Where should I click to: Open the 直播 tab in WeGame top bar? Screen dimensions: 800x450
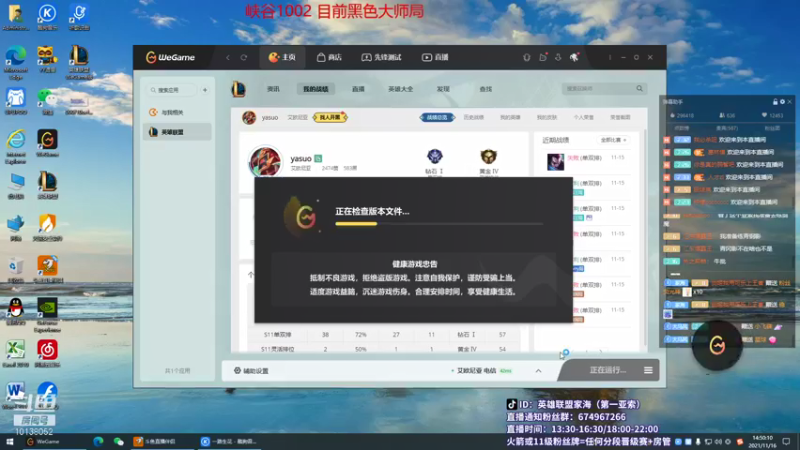click(x=435, y=57)
